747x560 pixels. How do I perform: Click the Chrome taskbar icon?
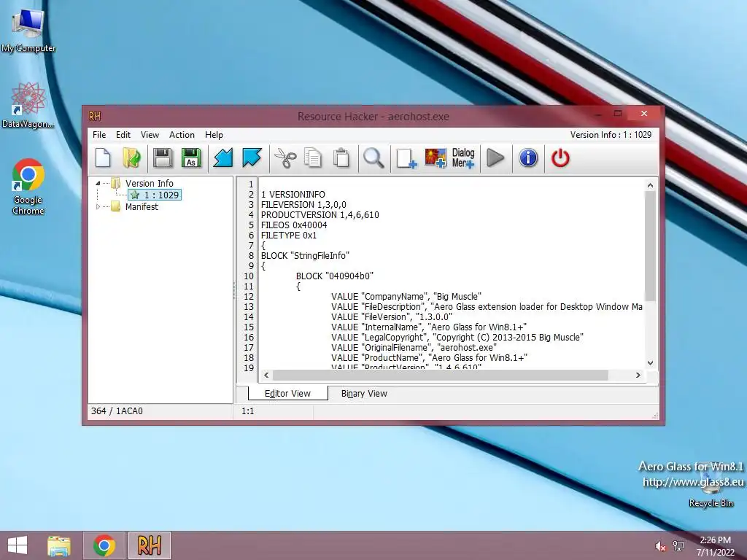pyautogui.click(x=104, y=545)
